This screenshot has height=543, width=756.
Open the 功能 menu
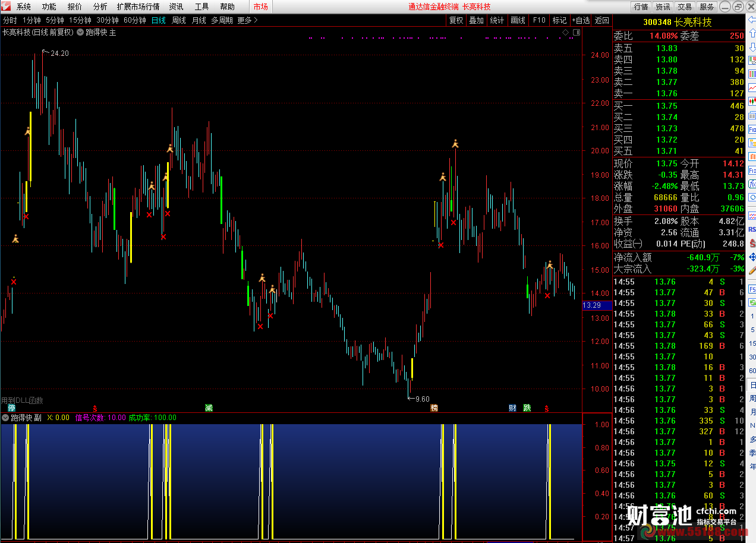(x=49, y=7)
